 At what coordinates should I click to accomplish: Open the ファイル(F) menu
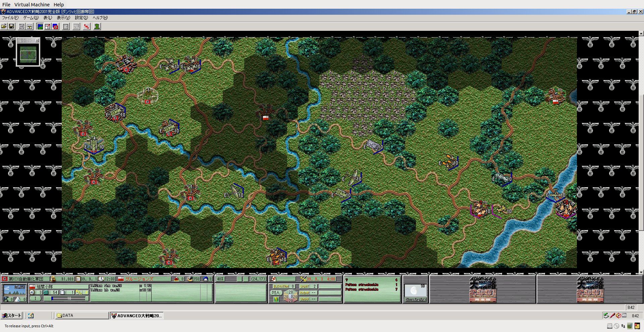[10, 18]
